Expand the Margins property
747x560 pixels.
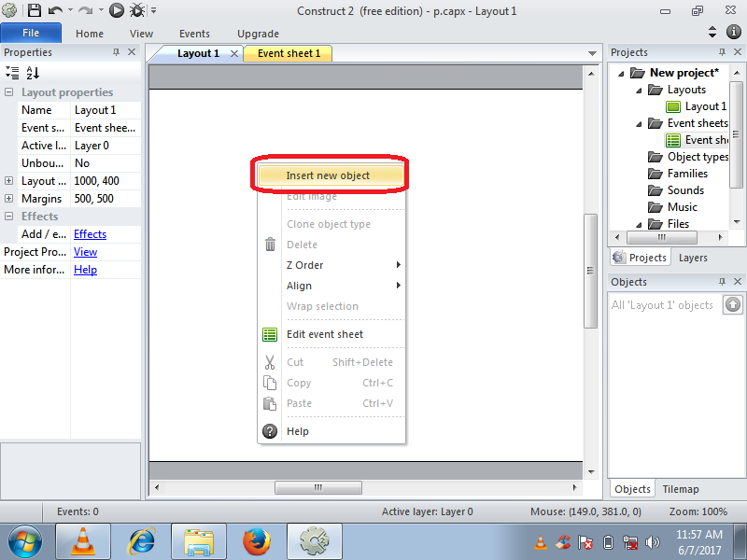(x=9, y=198)
